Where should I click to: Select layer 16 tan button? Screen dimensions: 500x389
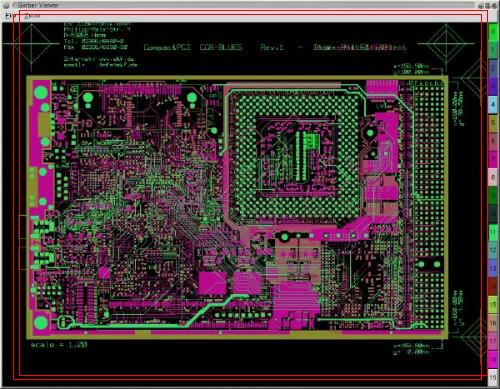[493, 323]
